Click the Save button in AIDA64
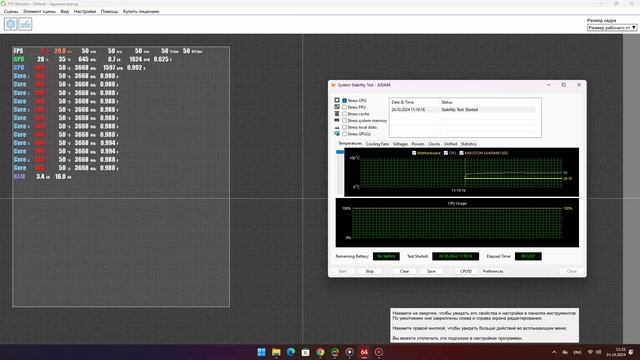This screenshot has width=640, height=360. coord(431,271)
